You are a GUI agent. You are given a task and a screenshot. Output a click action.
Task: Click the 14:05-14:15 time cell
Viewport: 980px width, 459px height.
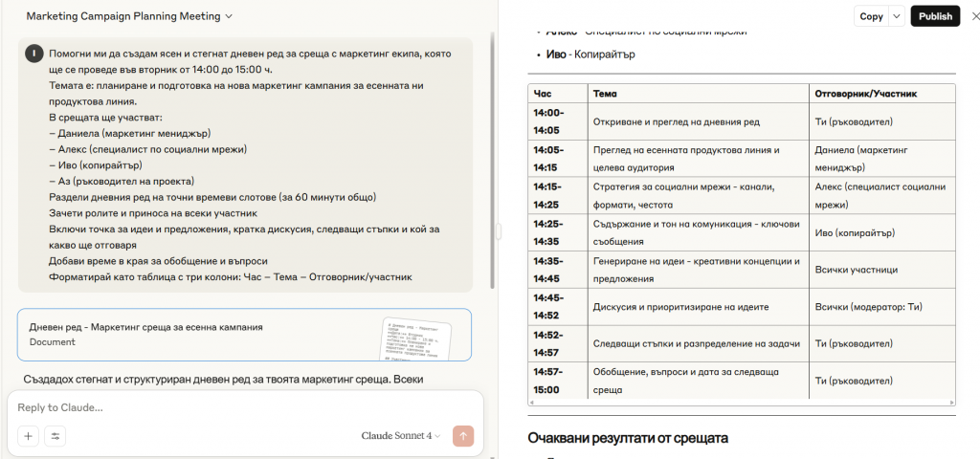[x=558, y=159]
